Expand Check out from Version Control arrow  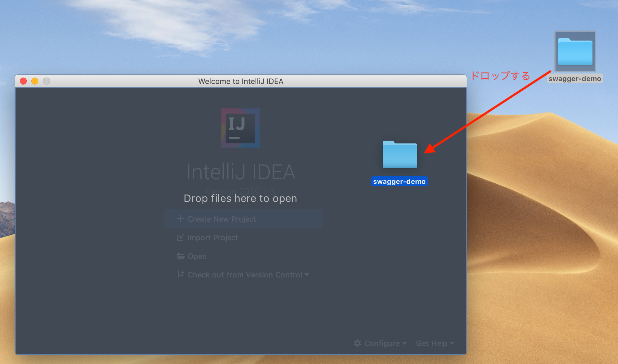307,275
